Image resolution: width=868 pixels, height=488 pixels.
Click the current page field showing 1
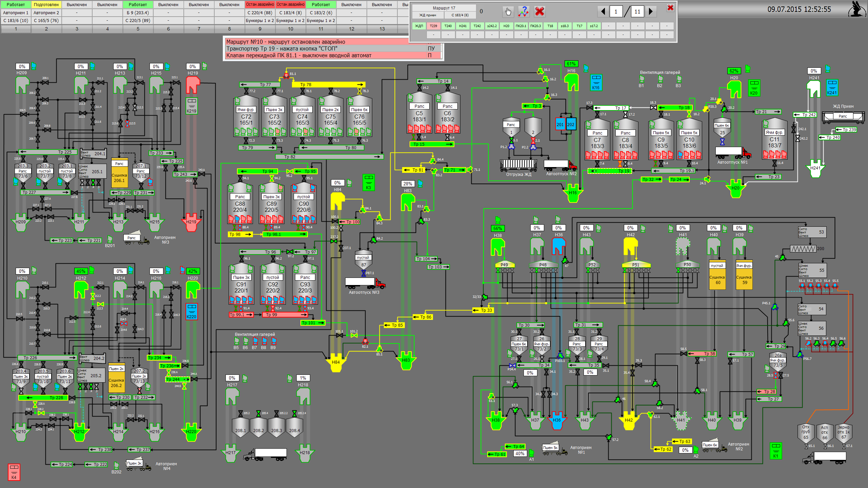[616, 12]
